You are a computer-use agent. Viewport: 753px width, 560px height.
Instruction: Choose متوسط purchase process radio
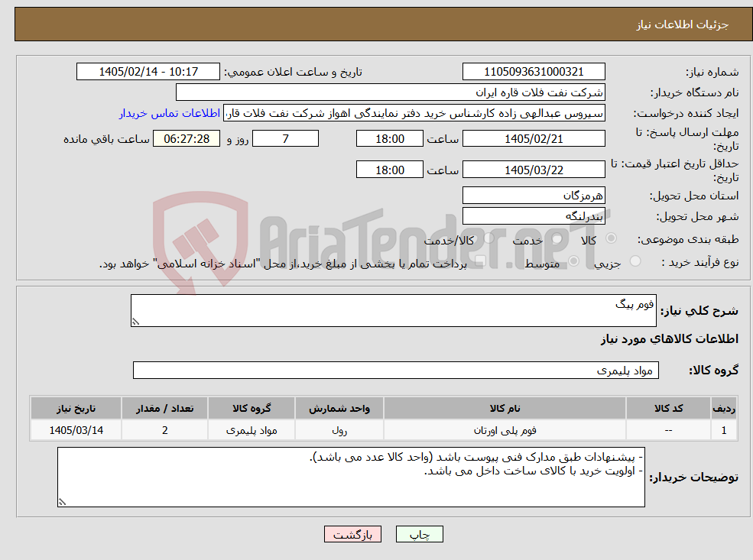(x=573, y=261)
